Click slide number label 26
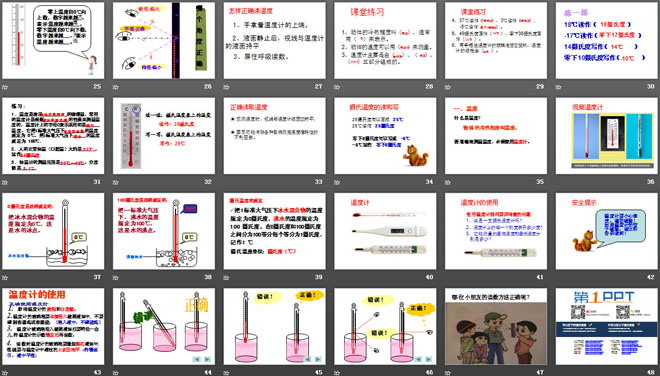This screenshot has width=660, height=376. point(208,86)
